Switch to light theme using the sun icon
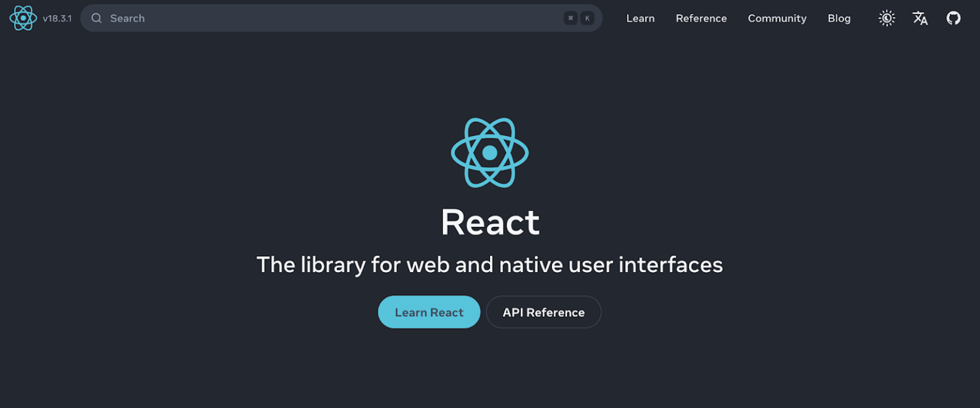980x408 pixels. coord(886,18)
